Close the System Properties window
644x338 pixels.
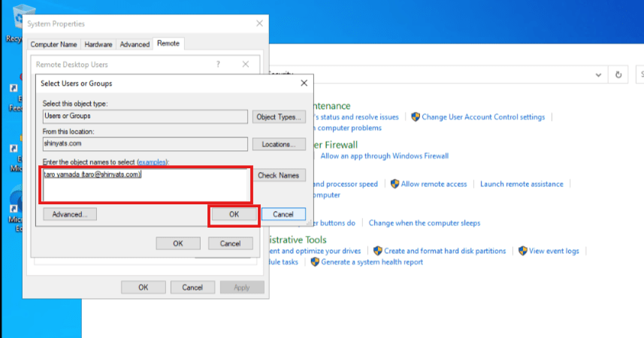[x=259, y=23]
